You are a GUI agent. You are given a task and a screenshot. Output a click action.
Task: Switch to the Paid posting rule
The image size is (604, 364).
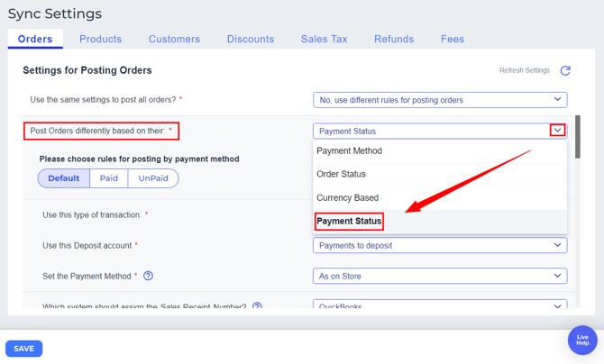point(108,178)
